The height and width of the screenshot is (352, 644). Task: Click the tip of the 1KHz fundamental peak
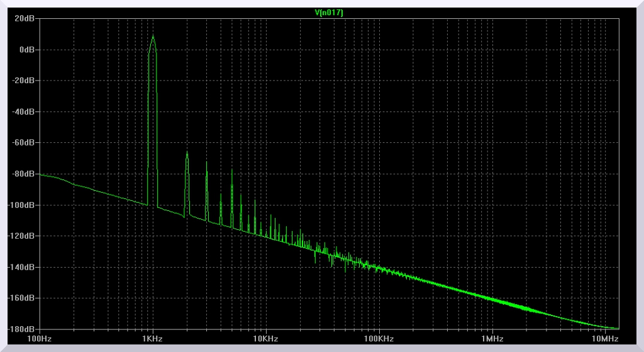152,36
